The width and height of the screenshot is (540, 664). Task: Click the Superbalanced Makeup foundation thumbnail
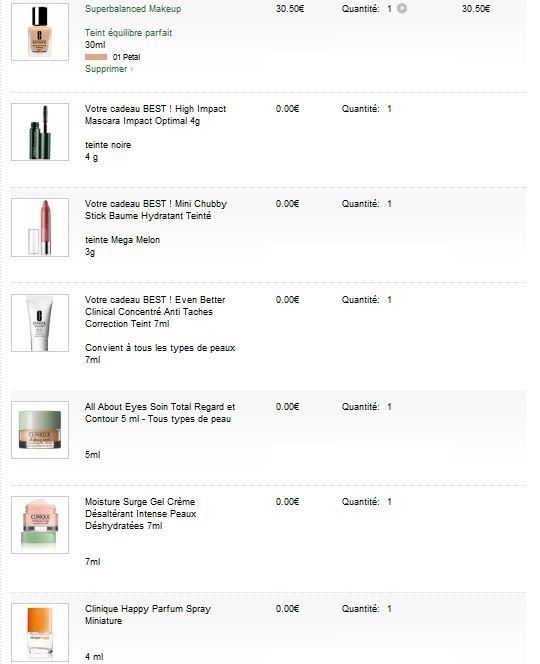[40, 32]
